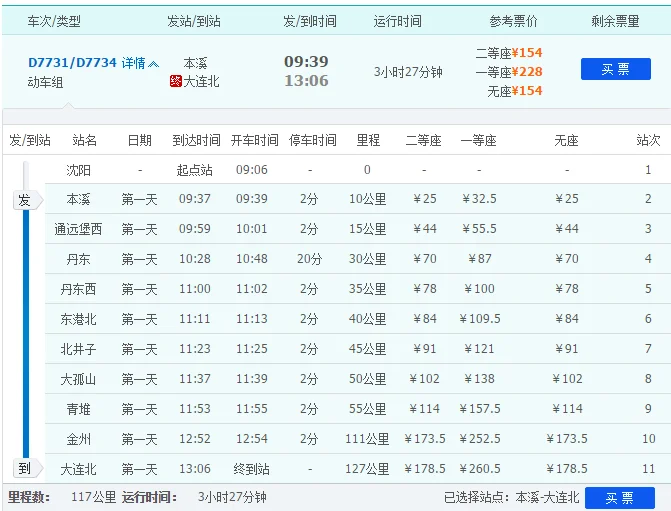Select the 详情 details link
This screenshot has height=511, width=671.
134,63
